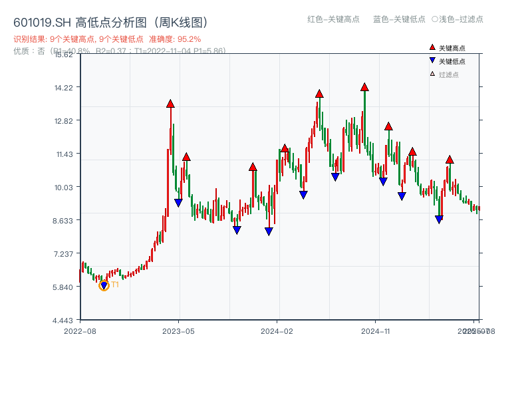Screen dimensions: 532x399
Task: Click the lowest blue triangle marker on the right
Action: [x=440, y=218]
